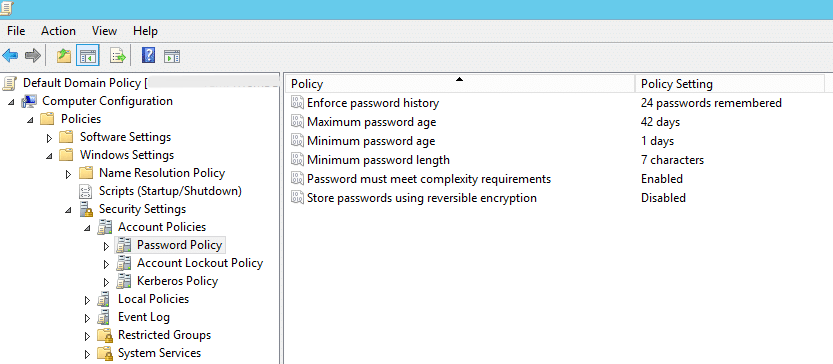The width and height of the screenshot is (833, 364).
Task: Open the File menu
Action: [16, 31]
